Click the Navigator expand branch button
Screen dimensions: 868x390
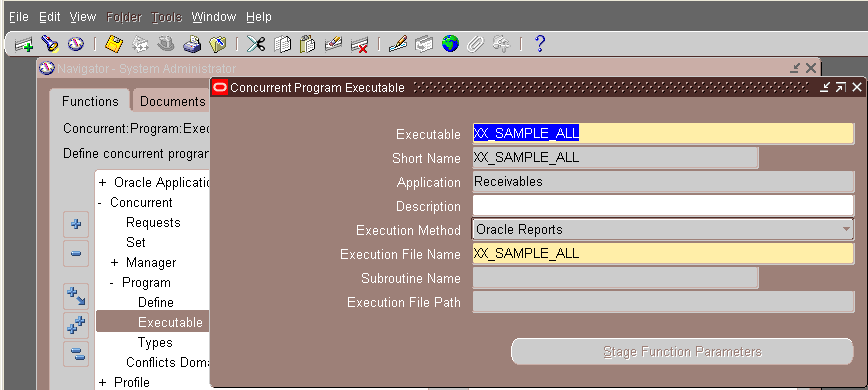click(76, 297)
